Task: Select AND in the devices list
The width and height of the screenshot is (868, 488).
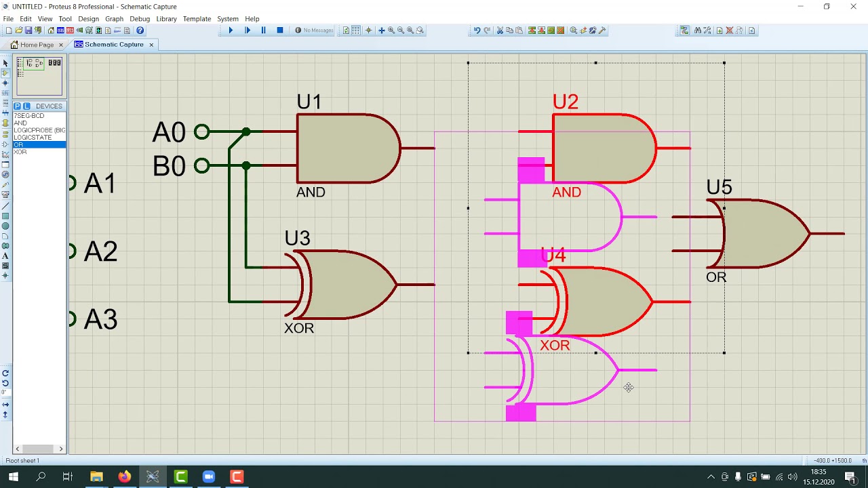Action: tap(39, 123)
